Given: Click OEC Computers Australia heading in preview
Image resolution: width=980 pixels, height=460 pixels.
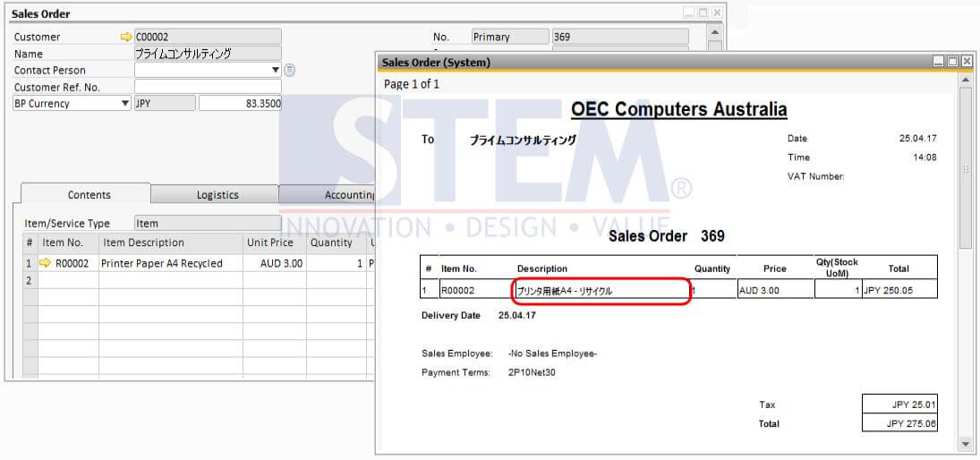Looking at the screenshot, I should tap(678, 109).
